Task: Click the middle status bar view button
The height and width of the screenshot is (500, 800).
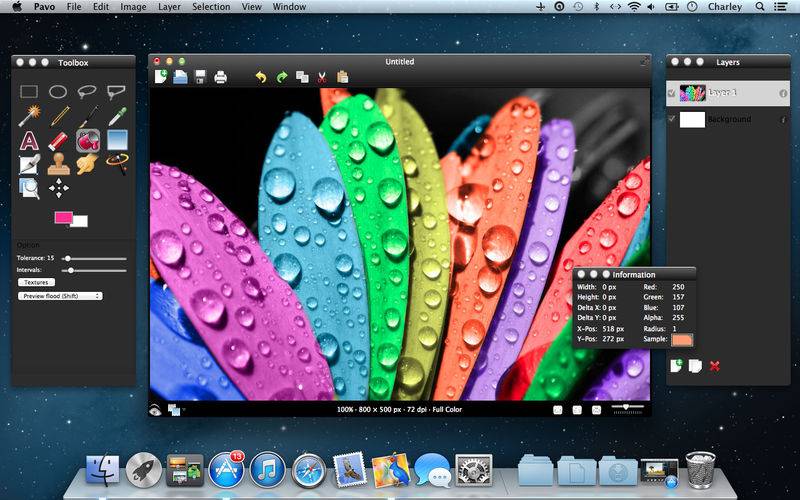Action: (577, 410)
